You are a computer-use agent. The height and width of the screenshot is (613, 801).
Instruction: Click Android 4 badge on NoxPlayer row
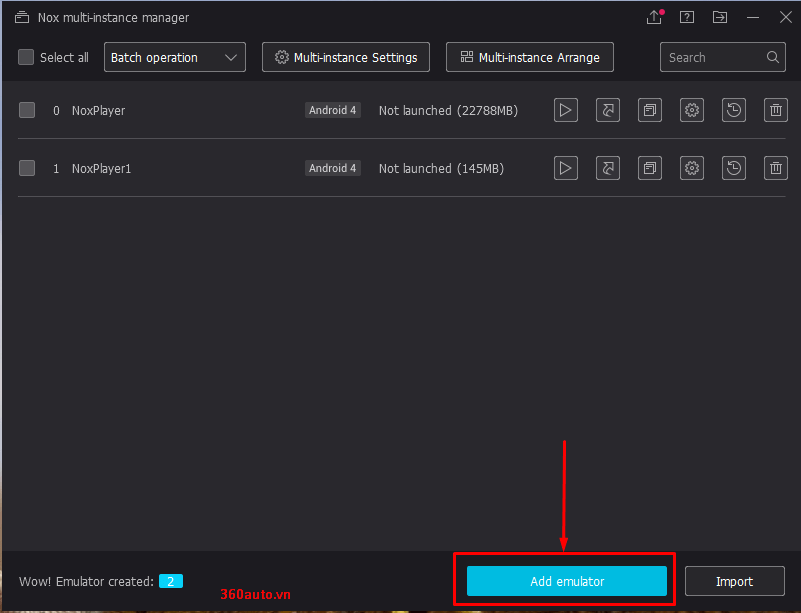(333, 110)
